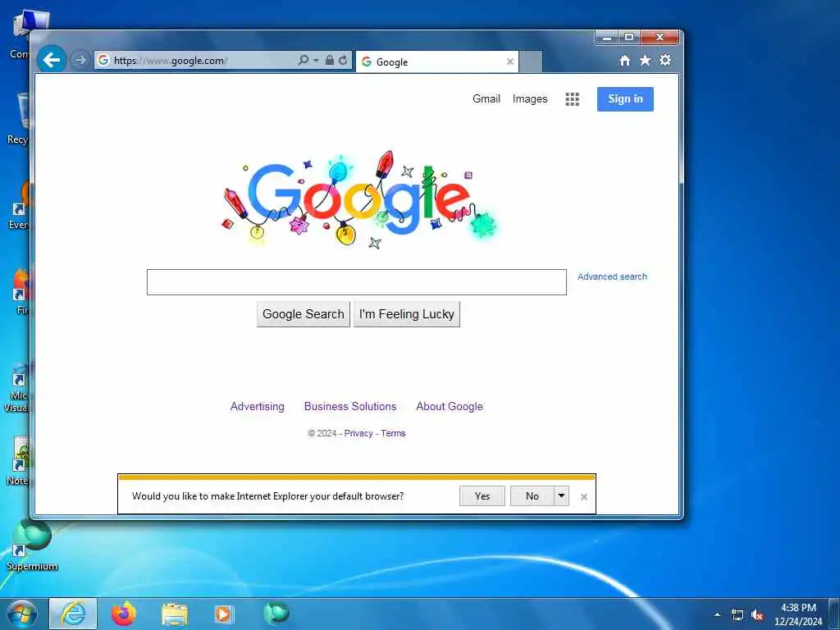
Task: Open the muted volume tray icon
Action: [757, 615]
